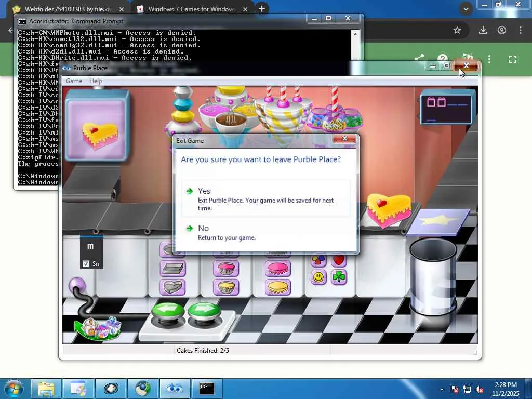Open the Game menu
532x399 pixels.
[74, 81]
